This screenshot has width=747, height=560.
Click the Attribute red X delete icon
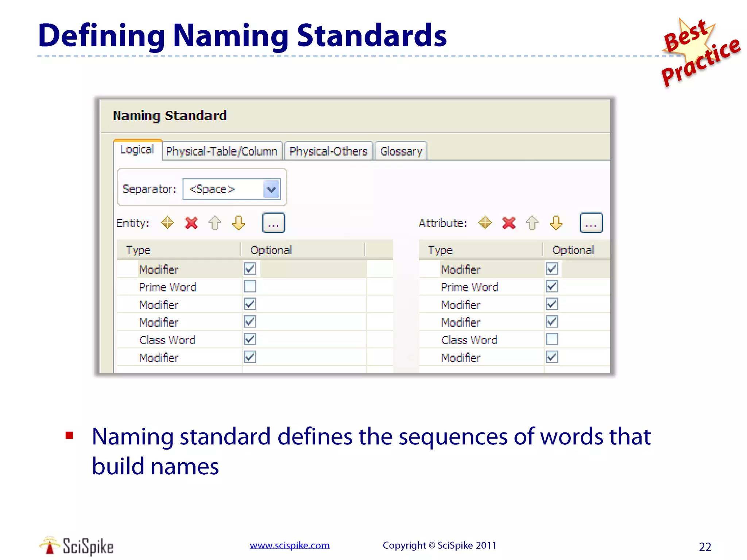coord(508,223)
